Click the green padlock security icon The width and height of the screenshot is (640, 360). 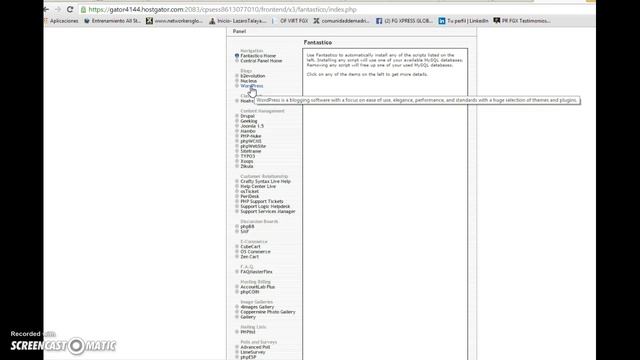point(83,9)
